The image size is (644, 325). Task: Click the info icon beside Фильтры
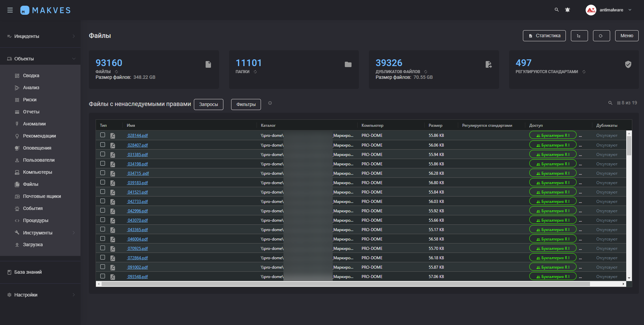coord(270,103)
